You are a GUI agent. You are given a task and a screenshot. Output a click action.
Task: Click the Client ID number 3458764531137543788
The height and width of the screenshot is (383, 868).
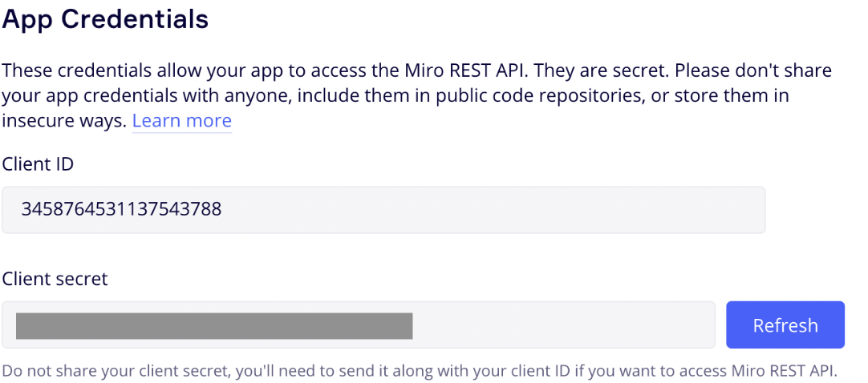[121, 209]
